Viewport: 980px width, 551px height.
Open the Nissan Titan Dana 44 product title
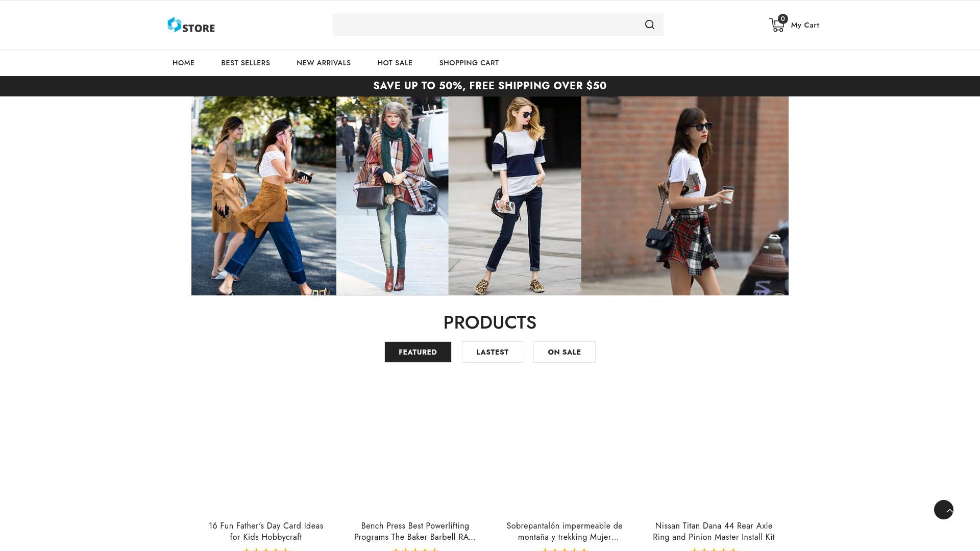click(714, 531)
